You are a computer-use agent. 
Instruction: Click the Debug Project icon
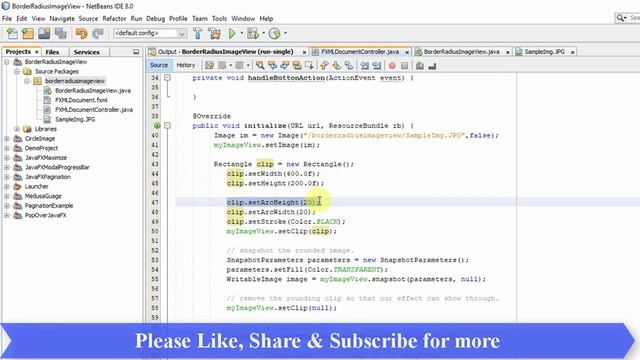point(253,33)
